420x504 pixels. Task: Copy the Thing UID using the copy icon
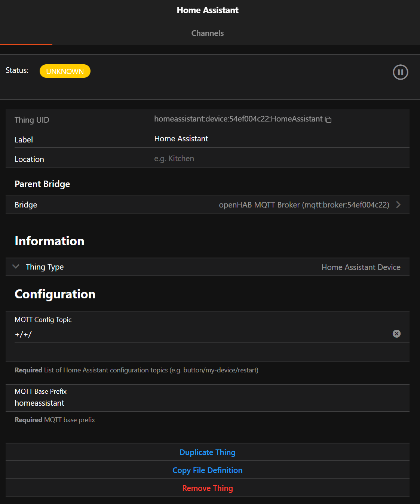[x=328, y=120]
